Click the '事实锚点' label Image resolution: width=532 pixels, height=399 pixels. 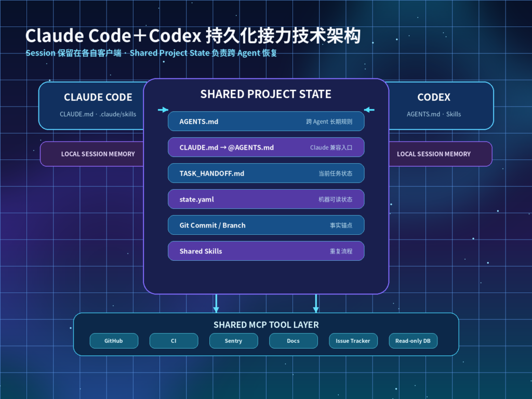[x=341, y=225]
